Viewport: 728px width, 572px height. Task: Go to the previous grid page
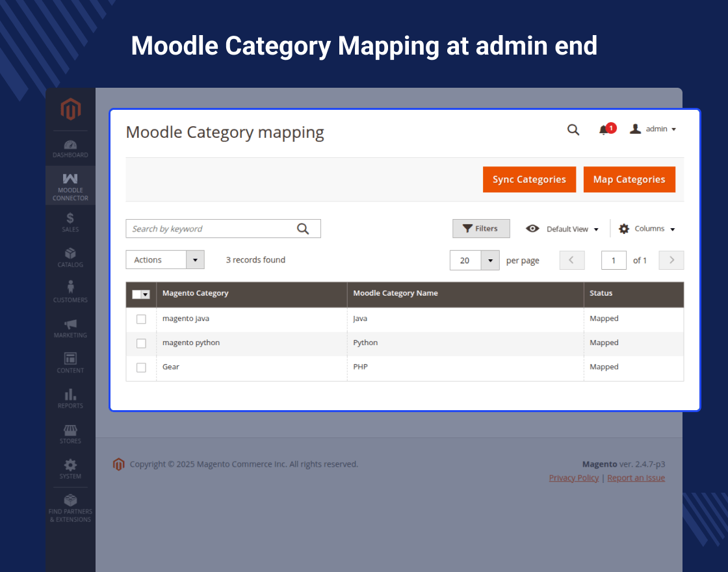pyautogui.click(x=572, y=260)
